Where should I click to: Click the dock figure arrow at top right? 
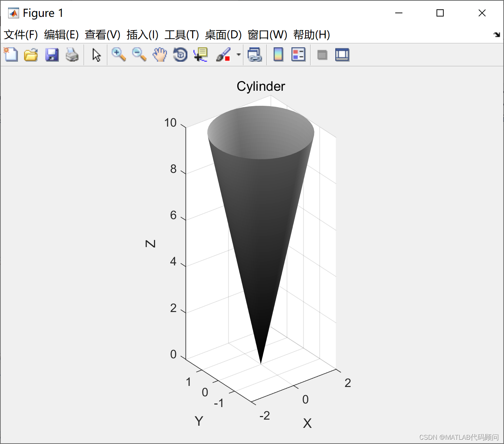(497, 35)
